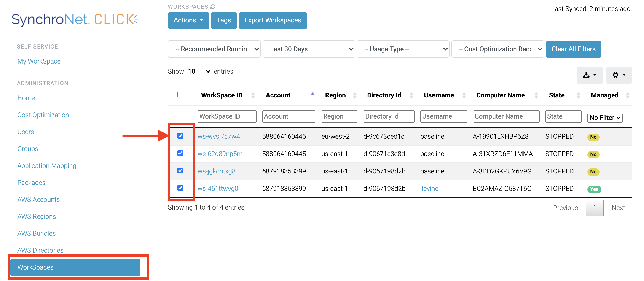Screen dimensions: 644x281
Task: Open Packages sidebar item
Action: 31,183
